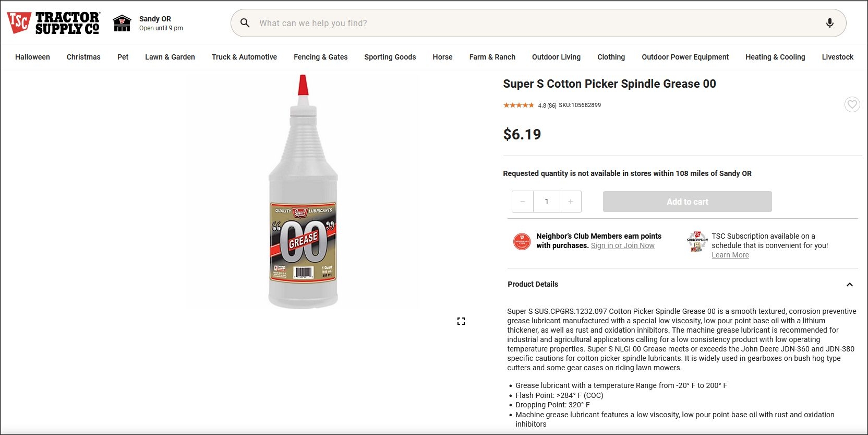Add product to wishlist with heart icon
The width and height of the screenshot is (868, 435).
tap(852, 104)
